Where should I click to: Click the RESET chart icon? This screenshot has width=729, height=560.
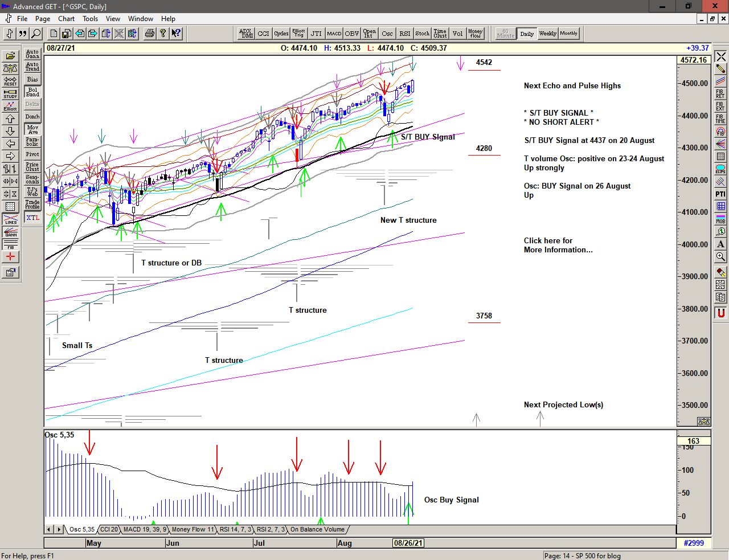10,81
